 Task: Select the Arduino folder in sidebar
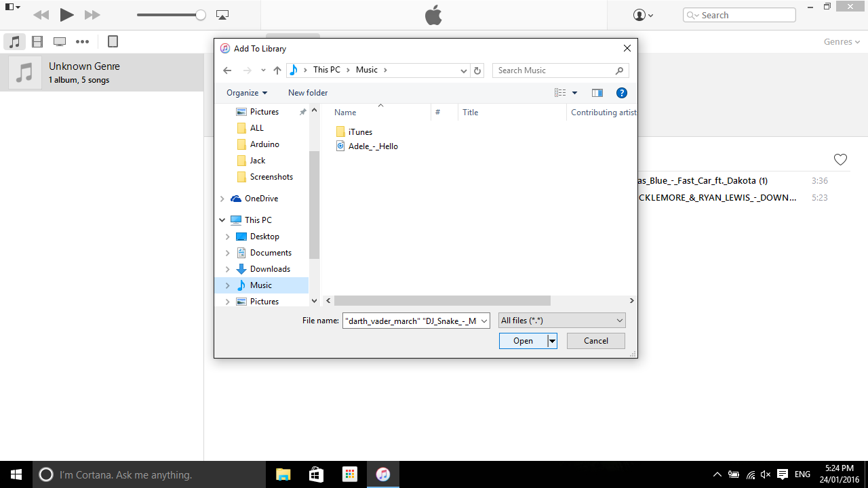[264, 144]
